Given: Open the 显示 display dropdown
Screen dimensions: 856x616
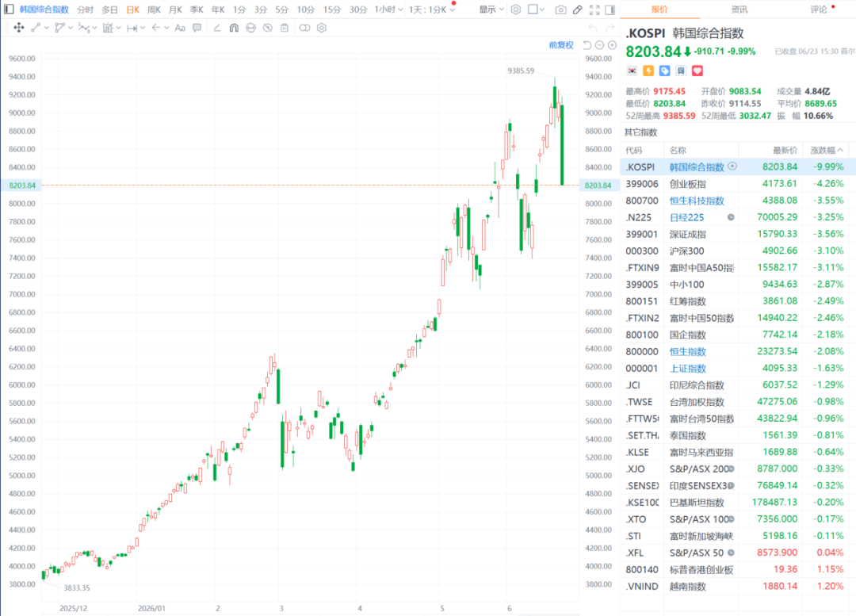Looking at the screenshot, I should pyautogui.click(x=491, y=10).
